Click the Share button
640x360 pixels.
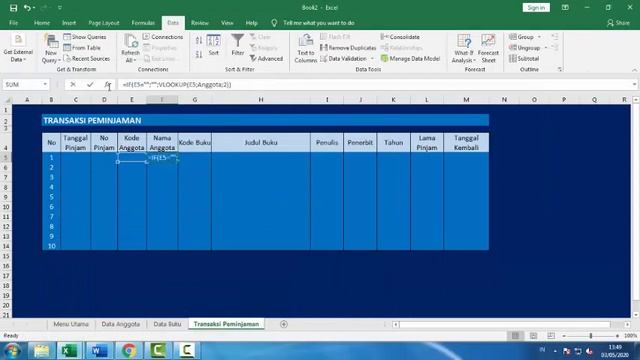[618, 23]
